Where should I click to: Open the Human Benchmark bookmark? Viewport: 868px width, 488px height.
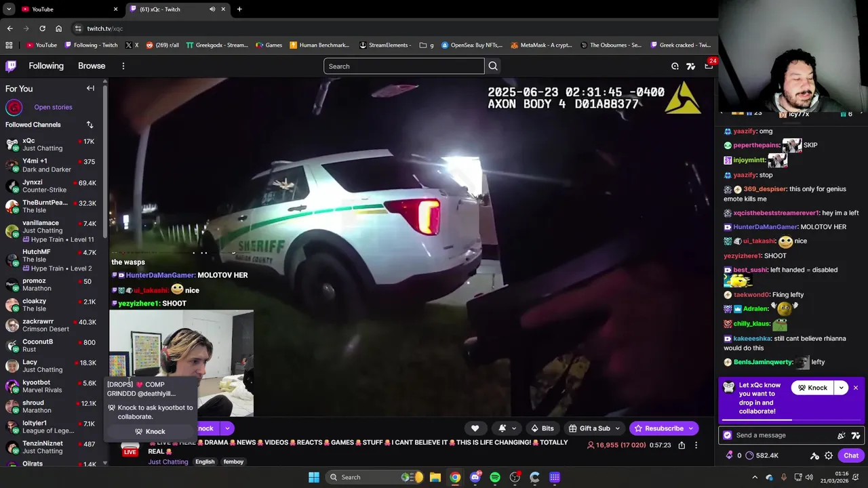pyautogui.click(x=319, y=45)
